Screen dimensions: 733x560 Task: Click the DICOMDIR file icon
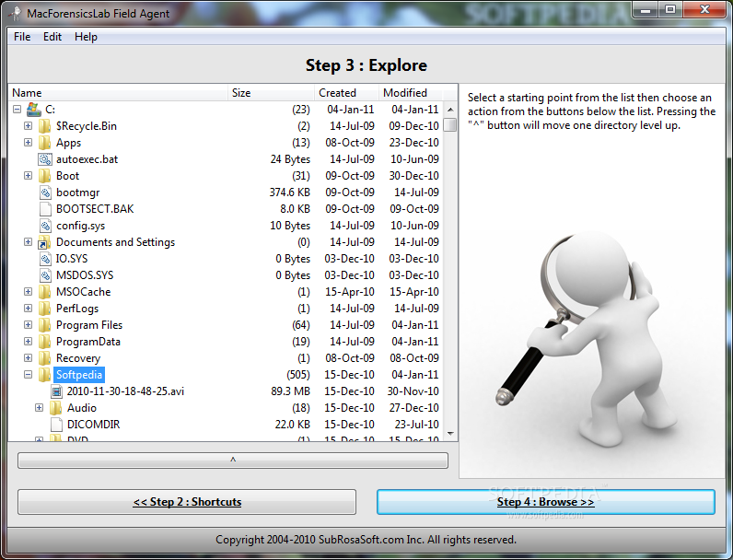click(56, 425)
